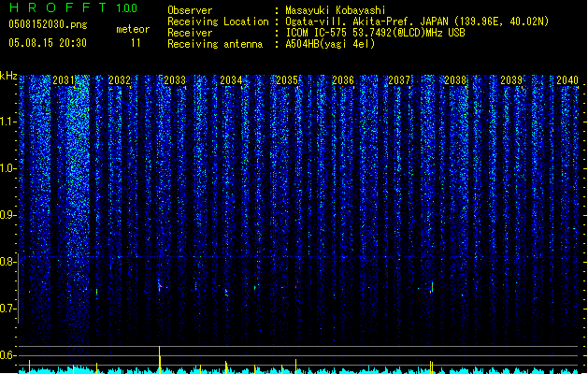
Task: Click the 2035 time marker
Action: (287, 80)
